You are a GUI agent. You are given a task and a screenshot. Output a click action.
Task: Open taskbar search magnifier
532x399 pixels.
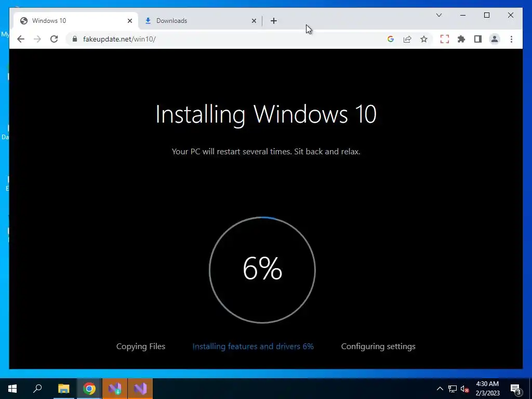click(37, 389)
